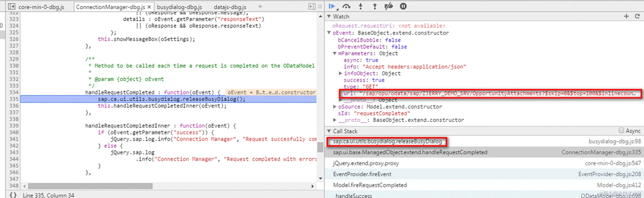Click the horizontal scrollbar thumb in code editor
The image size is (644, 198).
[90, 186]
